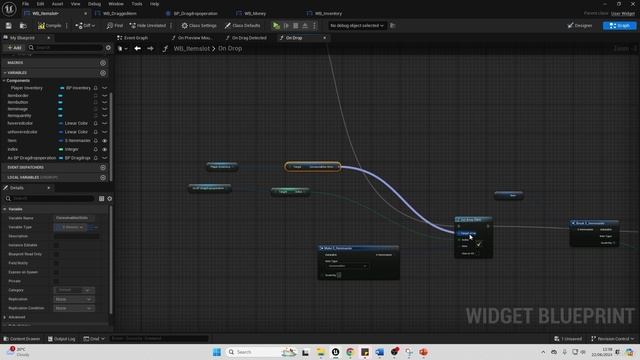Viewport: 640px width, 360px height.
Task: Switch to the BP_Dragdropoperation asset tab
Action: tap(195, 13)
